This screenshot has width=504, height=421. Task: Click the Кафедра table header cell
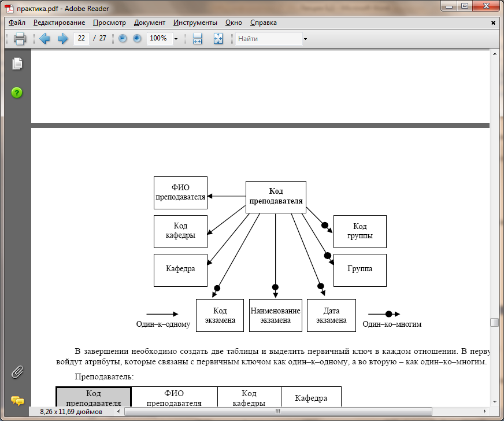click(x=311, y=397)
